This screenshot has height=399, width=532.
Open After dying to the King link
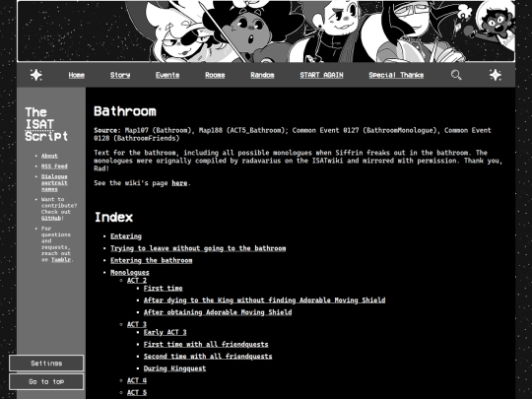click(x=264, y=300)
